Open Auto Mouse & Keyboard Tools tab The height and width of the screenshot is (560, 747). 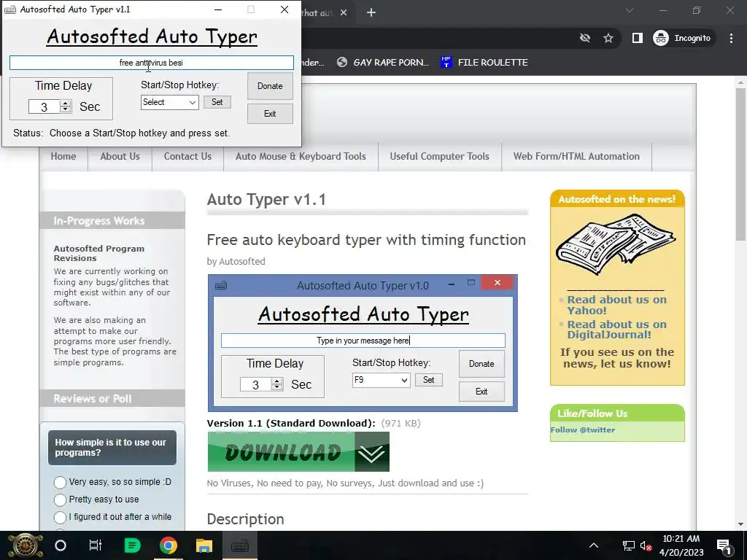(x=301, y=156)
